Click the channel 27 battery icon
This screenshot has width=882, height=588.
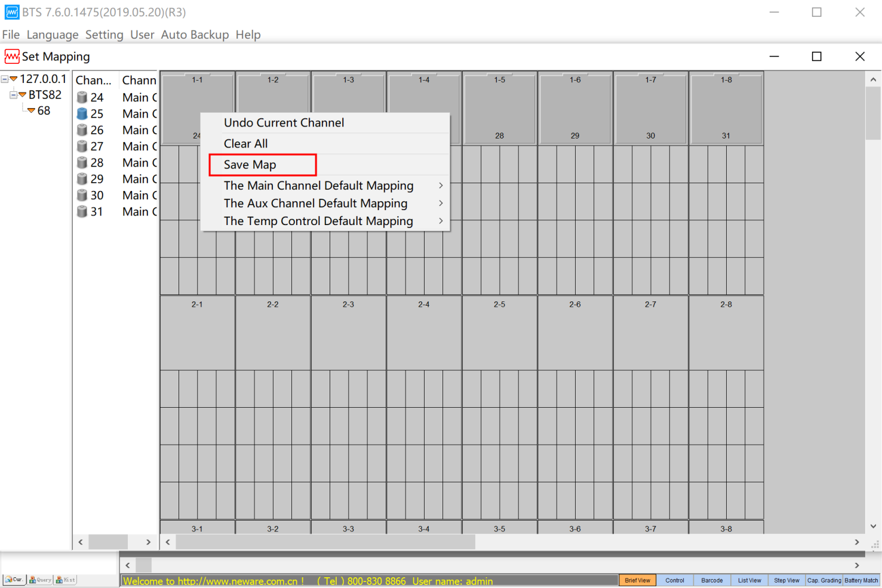pyautogui.click(x=82, y=146)
